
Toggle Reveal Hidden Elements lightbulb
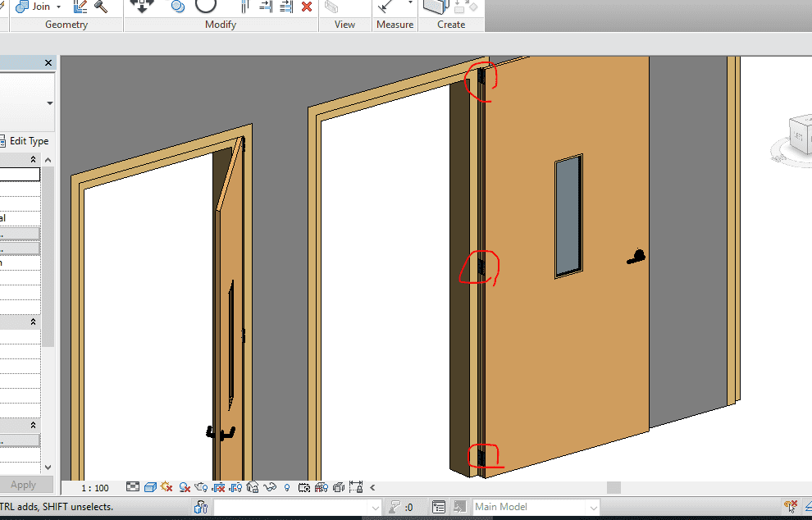287,487
